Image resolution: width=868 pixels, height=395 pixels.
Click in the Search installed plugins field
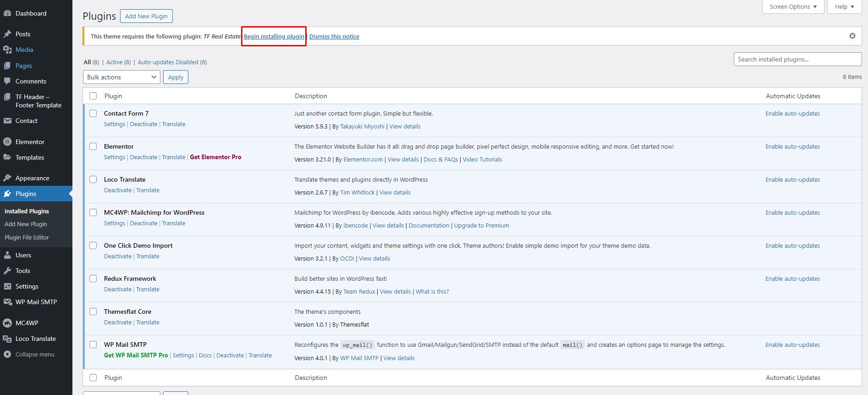point(797,59)
